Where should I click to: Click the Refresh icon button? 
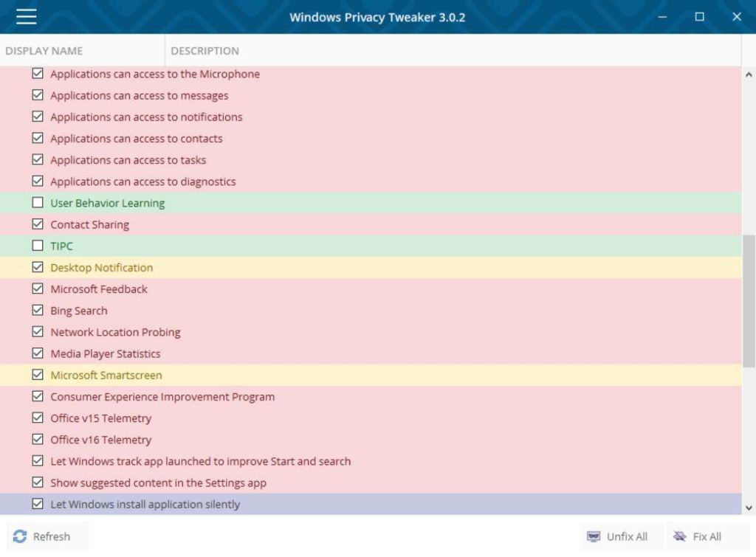tap(20, 536)
